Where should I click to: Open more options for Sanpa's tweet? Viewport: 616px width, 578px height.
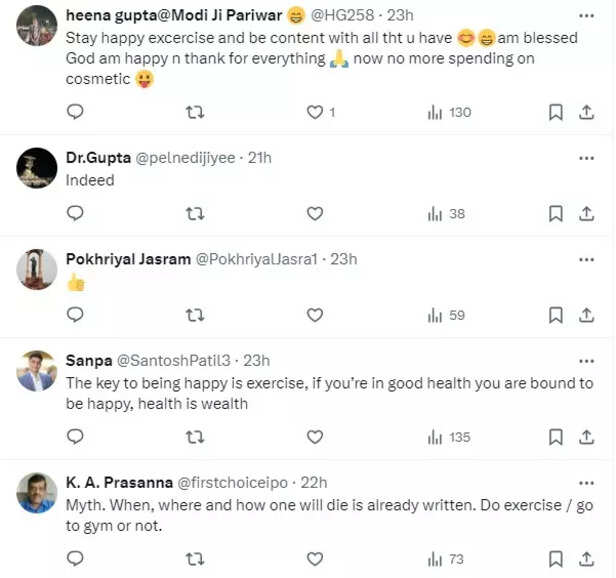(586, 361)
